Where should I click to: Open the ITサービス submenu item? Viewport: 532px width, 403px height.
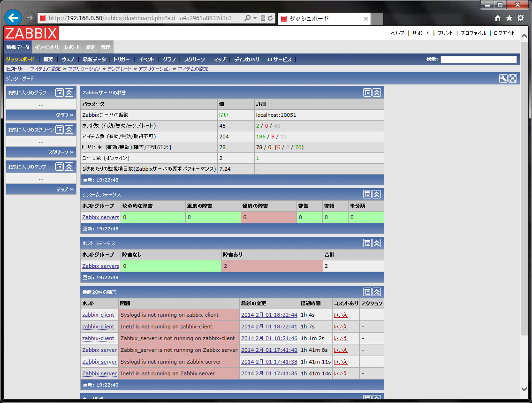click(x=279, y=60)
